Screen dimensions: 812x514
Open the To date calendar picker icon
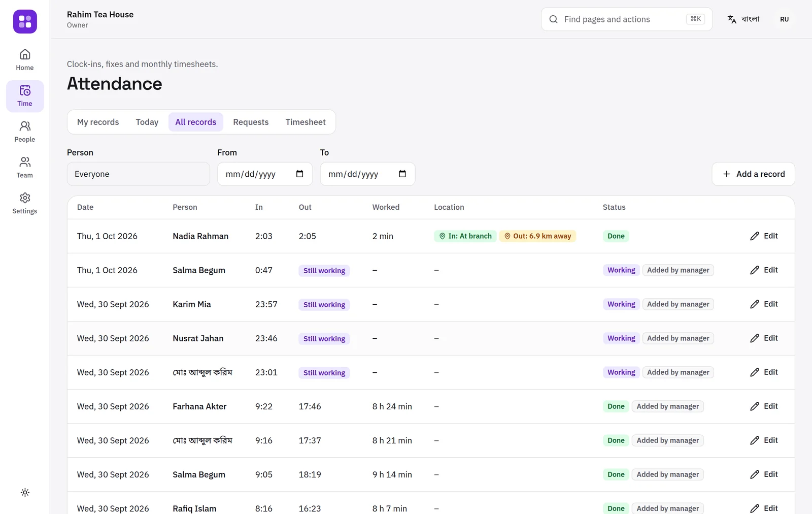pyautogui.click(x=402, y=174)
